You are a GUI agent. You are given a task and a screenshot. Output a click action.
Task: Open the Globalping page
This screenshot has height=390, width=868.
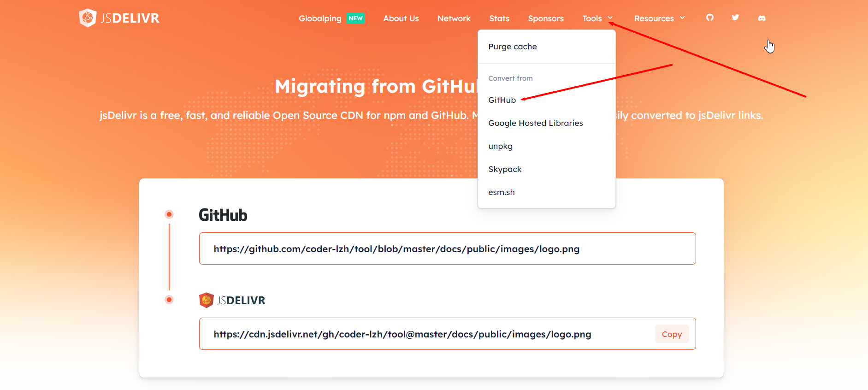[x=320, y=18]
